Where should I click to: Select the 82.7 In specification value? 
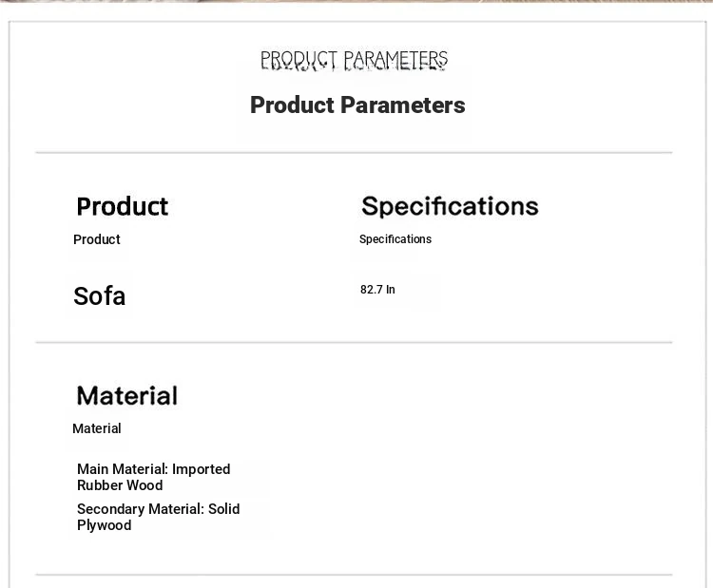click(x=377, y=290)
